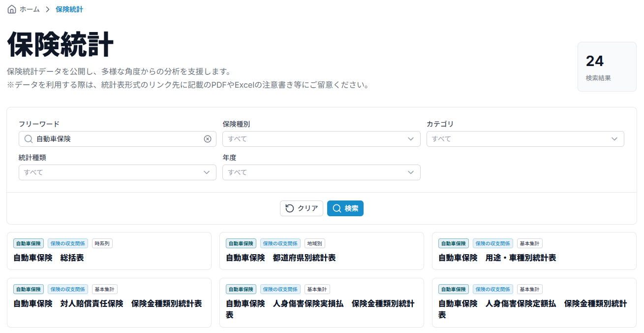Click the クリア button
Screen dimensions: 644x333
tap(302, 208)
